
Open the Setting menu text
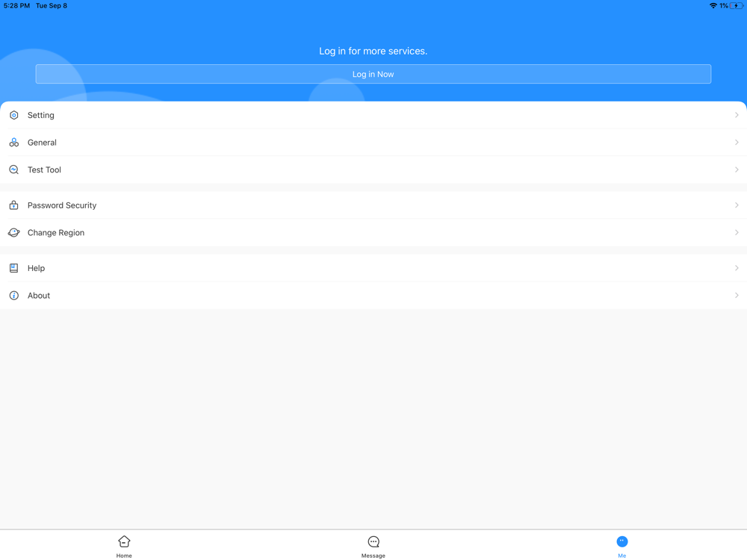point(41,115)
